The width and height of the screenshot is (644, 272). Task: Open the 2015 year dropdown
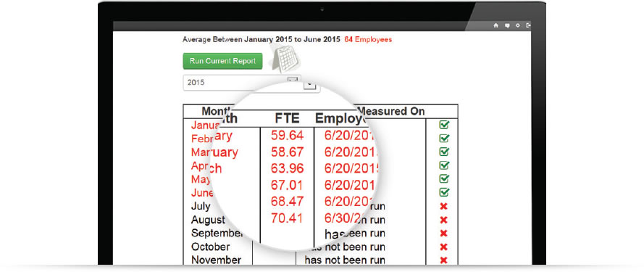click(x=241, y=82)
